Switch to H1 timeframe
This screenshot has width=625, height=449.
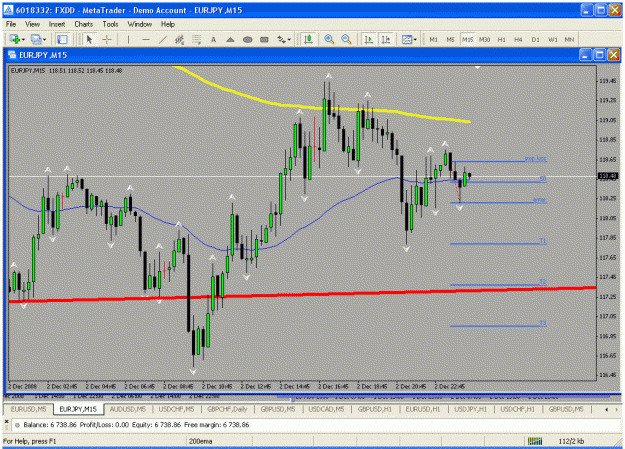click(x=501, y=39)
